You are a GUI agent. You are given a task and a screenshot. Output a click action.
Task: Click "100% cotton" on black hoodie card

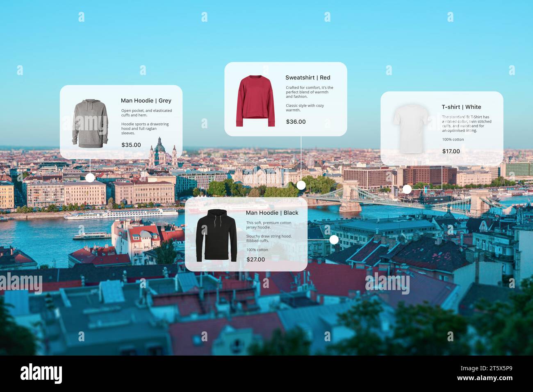click(257, 250)
